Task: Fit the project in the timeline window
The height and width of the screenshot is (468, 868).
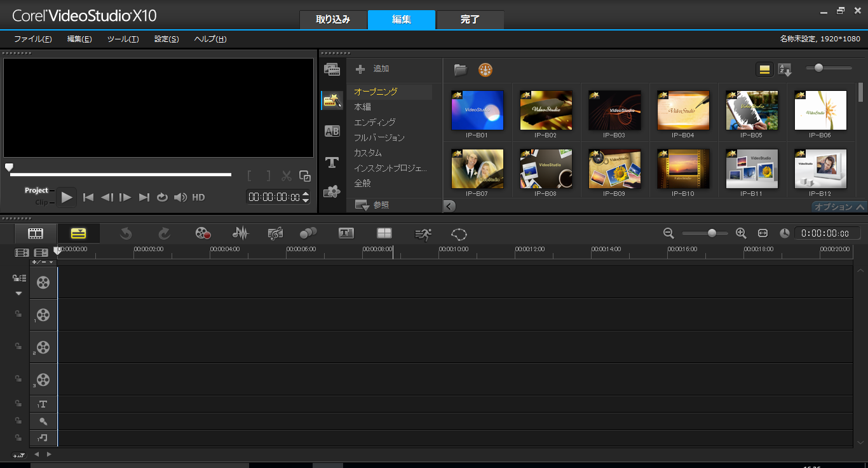Action: [x=763, y=233]
